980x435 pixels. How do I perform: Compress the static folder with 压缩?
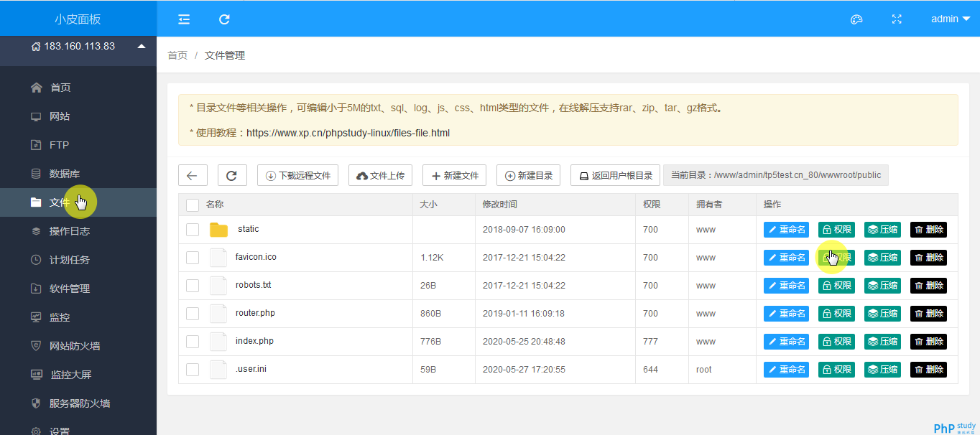pyautogui.click(x=882, y=230)
